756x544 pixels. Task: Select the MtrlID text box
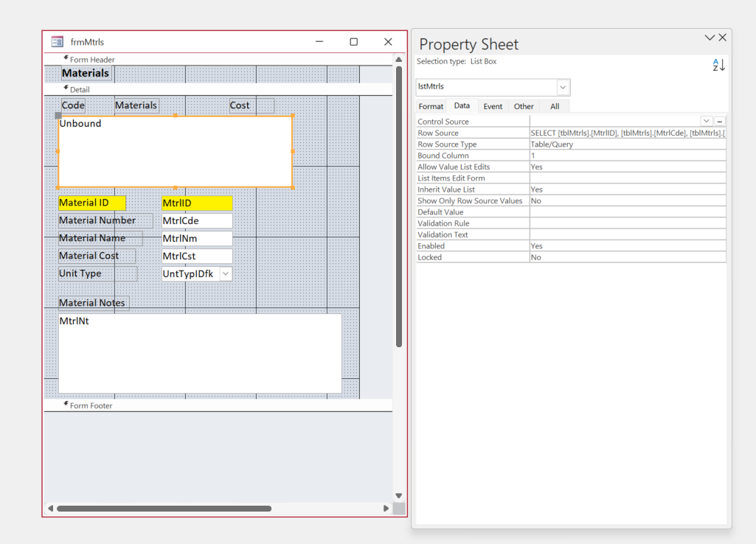(197, 203)
